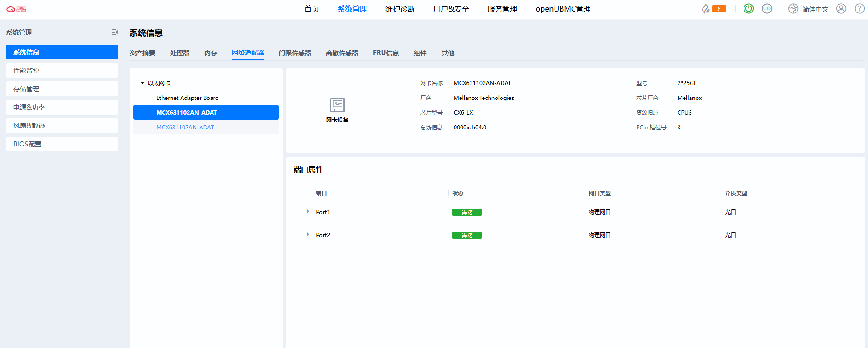868x348 pixels.
Task: Switch to the 处理器 tab
Action: pos(179,53)
